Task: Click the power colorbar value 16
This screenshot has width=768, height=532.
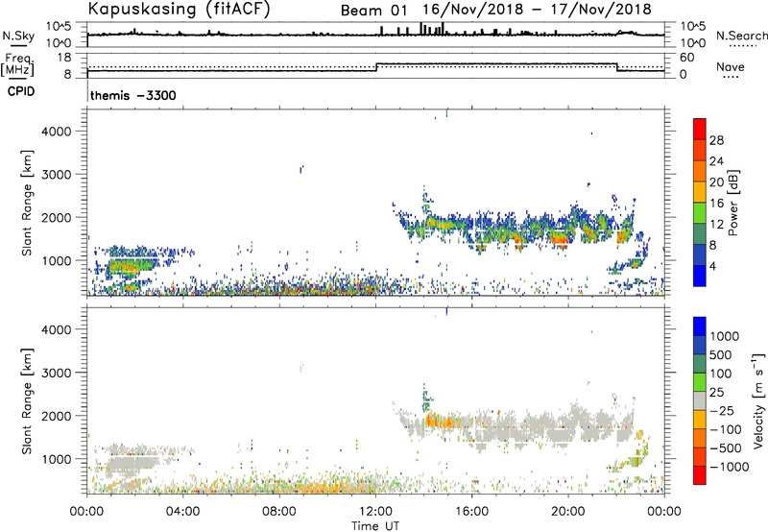Action: pyautogui.click(x=716, y=204)
